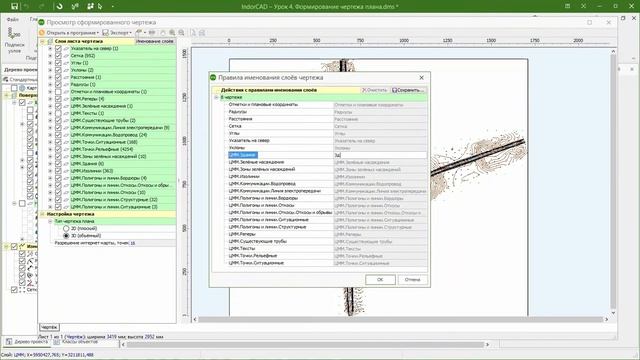Image resolution: width=640 pixels, height=360 pixels.
Task: Click the zoom out magnifier in preview toolbar
Action: click(x=181, y=33)
